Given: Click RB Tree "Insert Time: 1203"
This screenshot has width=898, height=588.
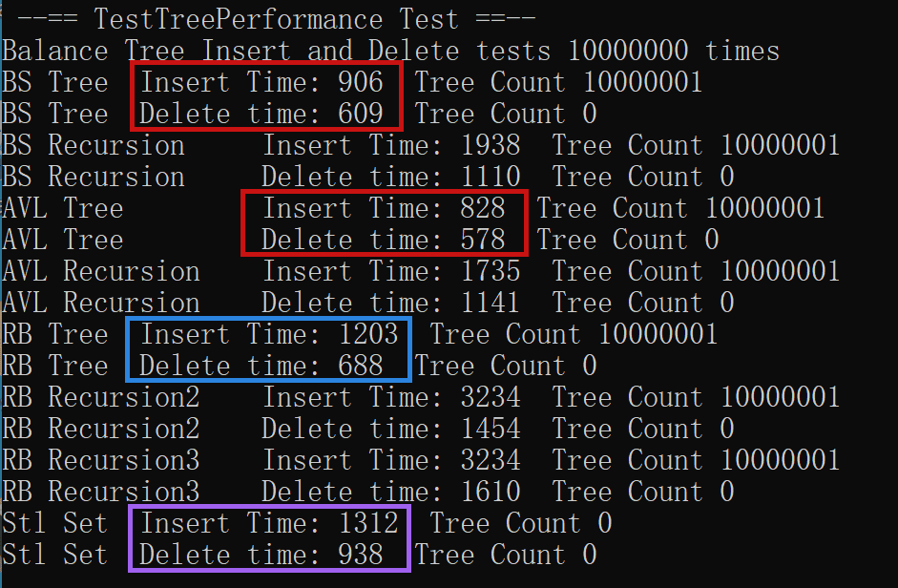Looking at the screenshot, I should click(x=269, y=334).
